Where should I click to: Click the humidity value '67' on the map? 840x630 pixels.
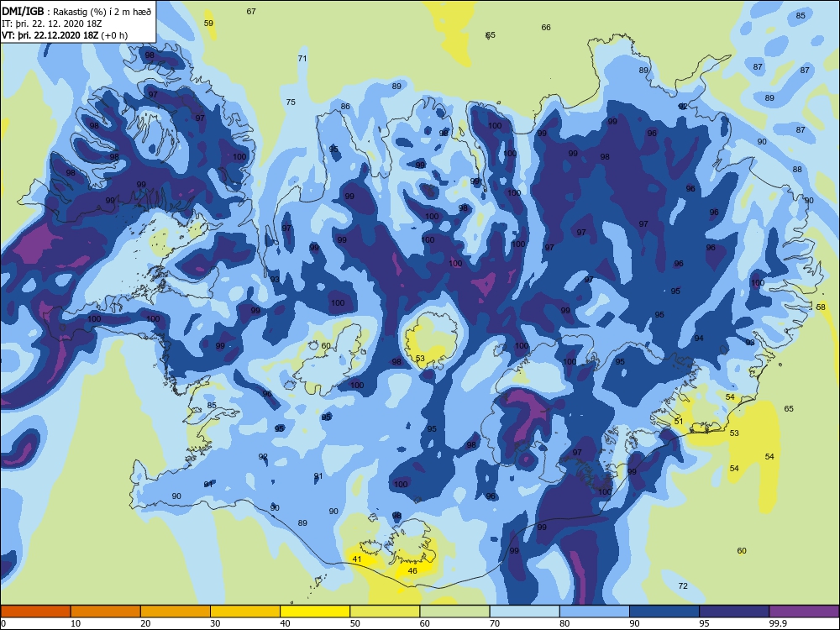pos(251,11)
